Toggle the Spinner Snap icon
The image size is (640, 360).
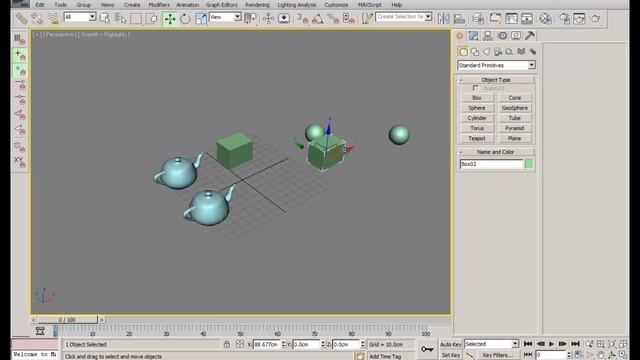pyautogui.click(x=349, y=18)
